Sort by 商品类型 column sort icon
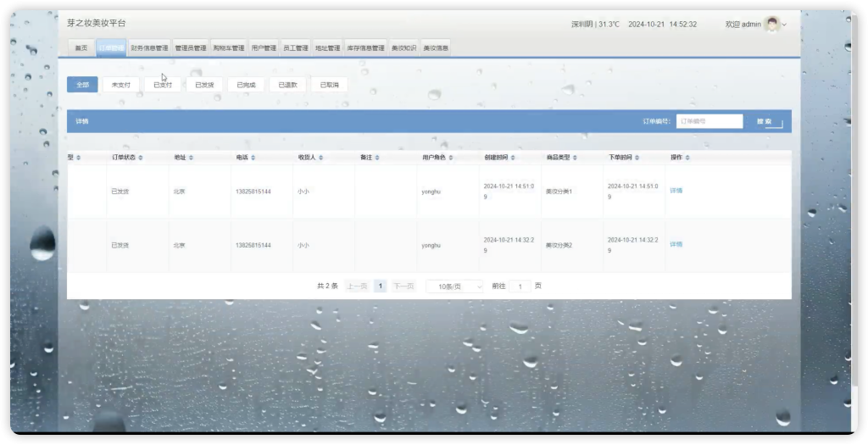 (575, 158)
